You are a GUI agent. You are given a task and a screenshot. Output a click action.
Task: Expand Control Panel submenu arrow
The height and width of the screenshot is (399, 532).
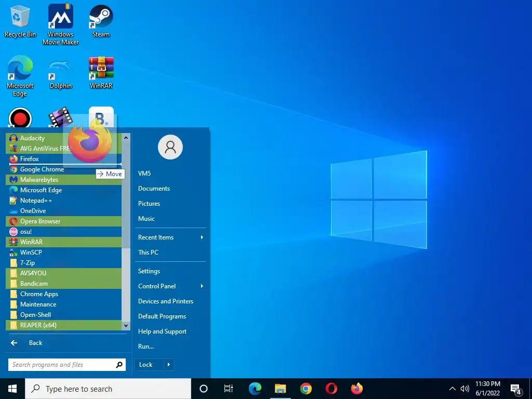tap(202, 286)
